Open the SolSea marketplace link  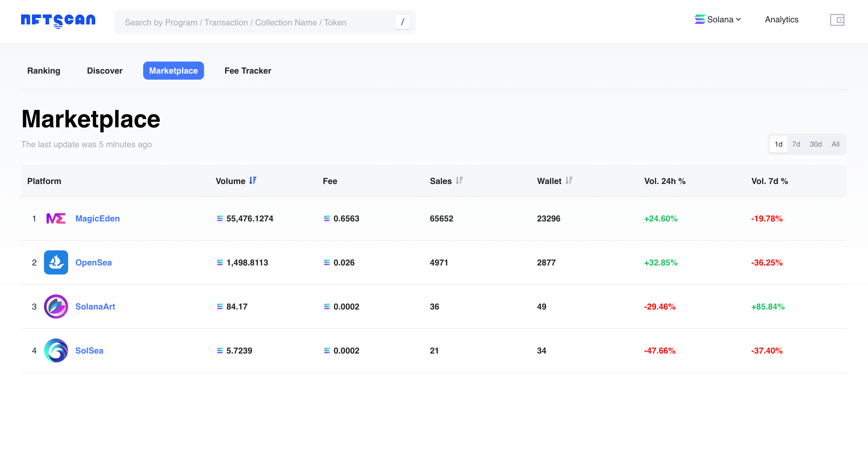(x=89, y=351)
